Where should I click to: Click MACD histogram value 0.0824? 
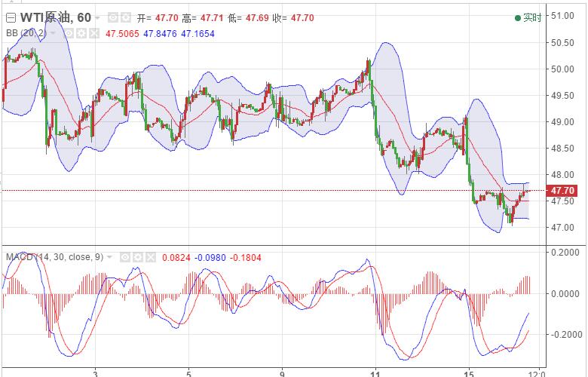tap(176, 258)
